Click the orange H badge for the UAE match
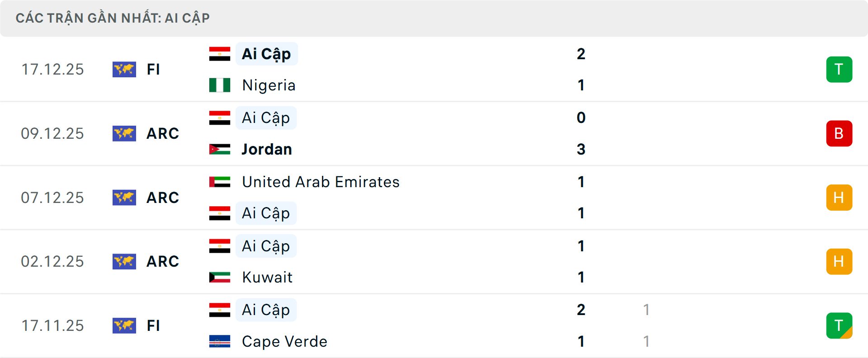Screen dimensions: 868x358 pos(839,198)
